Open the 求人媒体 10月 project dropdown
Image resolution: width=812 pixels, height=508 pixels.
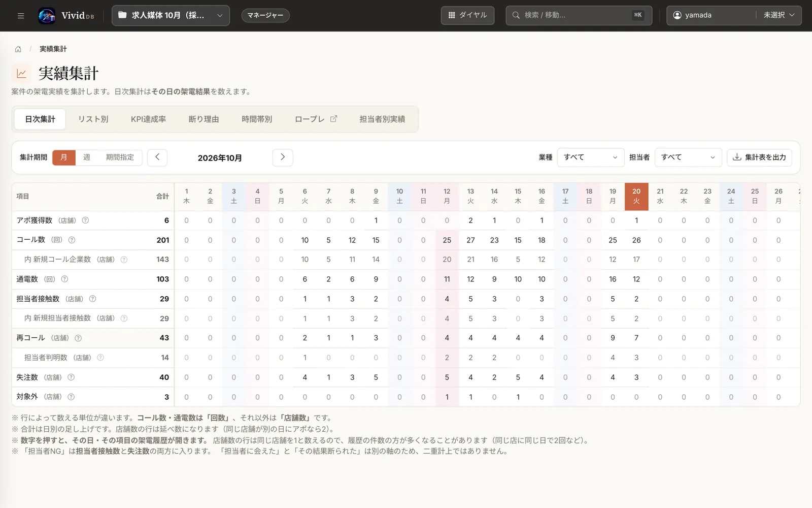171,15
